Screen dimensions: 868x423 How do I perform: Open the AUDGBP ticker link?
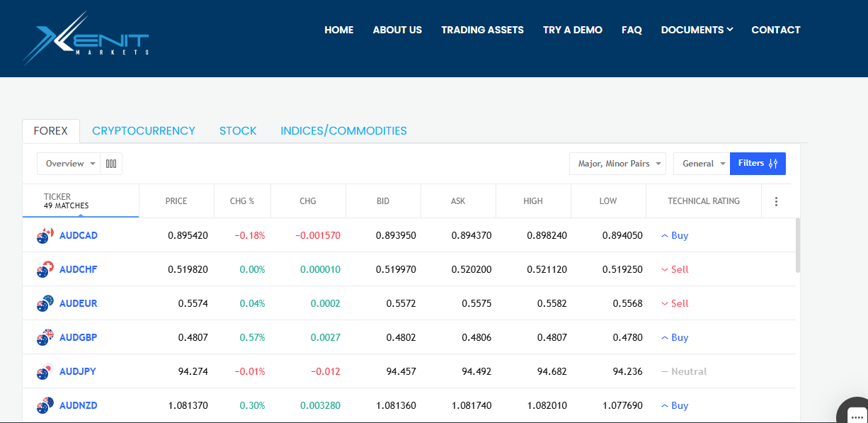[x=79, y=337]
